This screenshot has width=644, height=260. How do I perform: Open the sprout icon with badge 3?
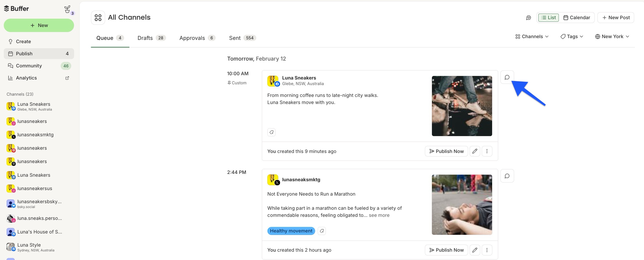(68, 10)
